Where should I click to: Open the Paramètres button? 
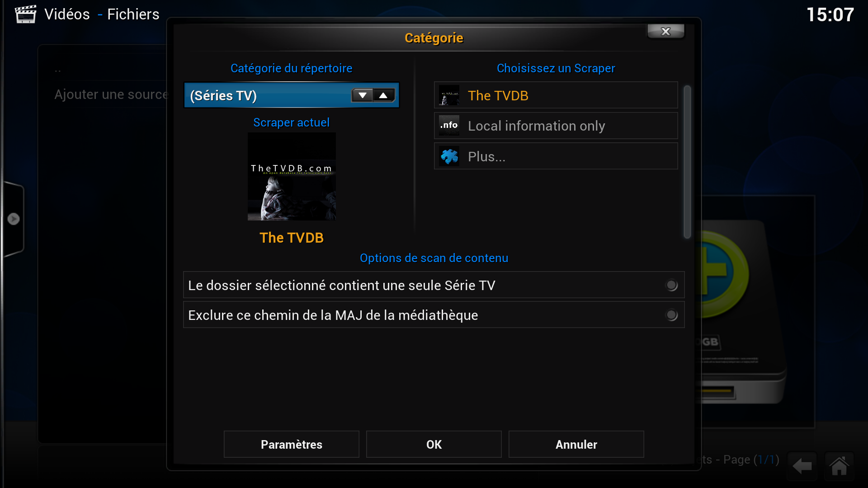292,444
